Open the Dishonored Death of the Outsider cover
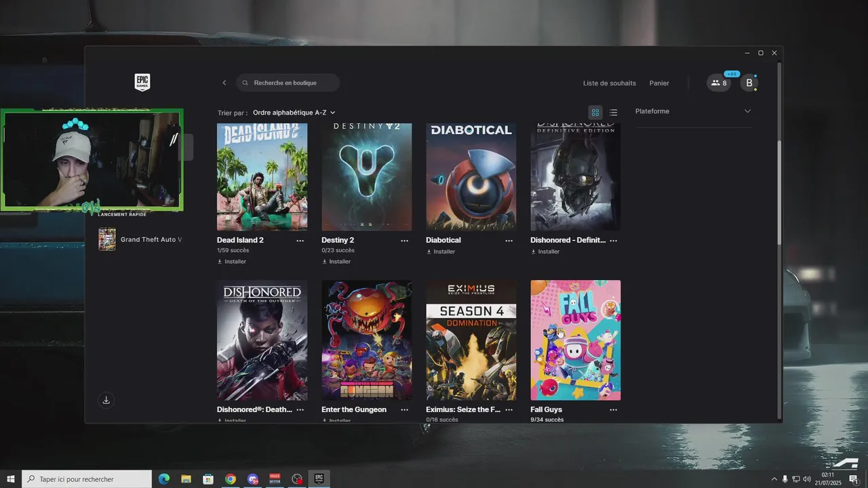The height and width of the screenshot is (488, 868). pos(262,340)
